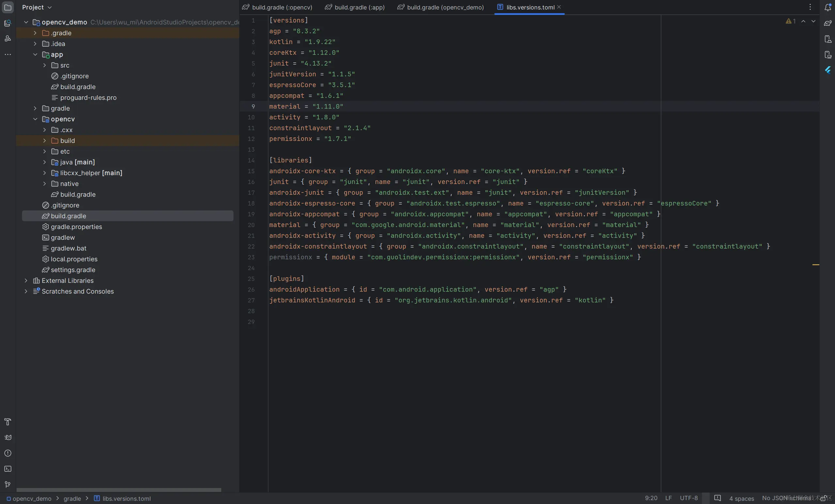Open the Project view dropdown
Screen dimensions: 835x504
click(37, 7)
